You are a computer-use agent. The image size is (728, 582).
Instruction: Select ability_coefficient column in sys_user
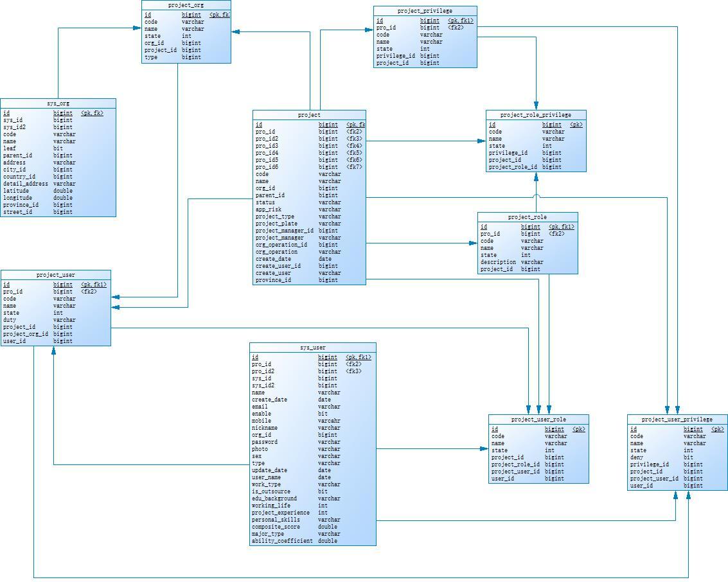282,541
